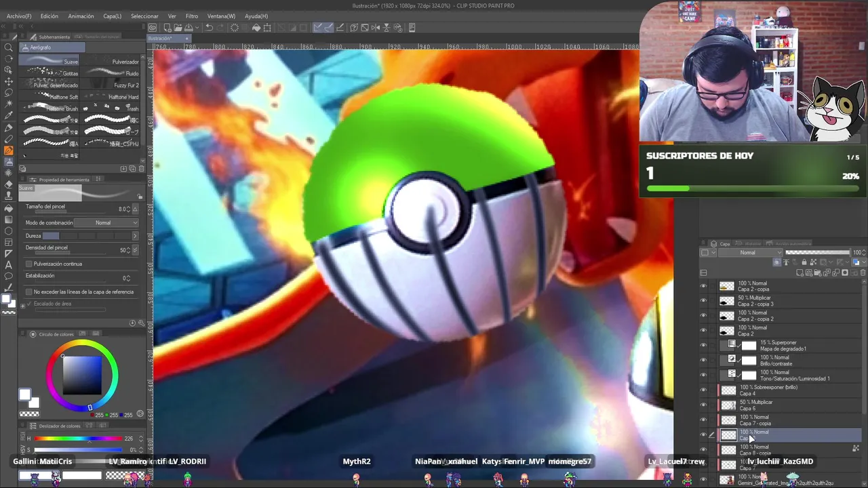Screen dimensions: 868x488
Task: Open save options dropdown arrow in command bar
Action: 197,28
